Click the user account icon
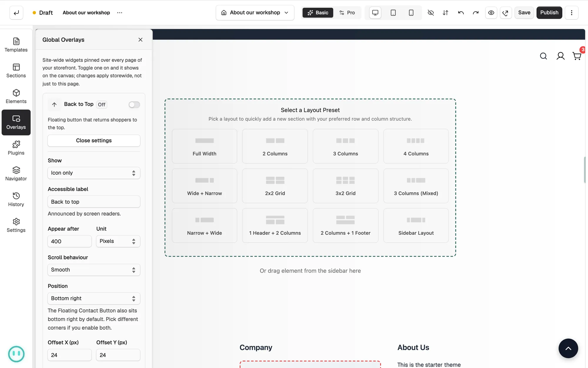Screen dimensions: 588x368 point(560,56)
